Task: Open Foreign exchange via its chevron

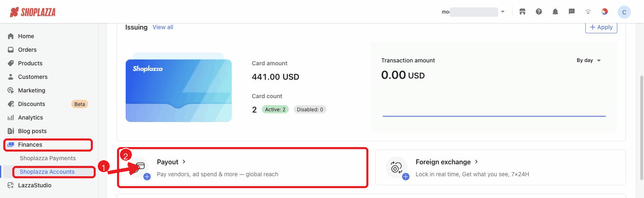Action: pos(476,162)
